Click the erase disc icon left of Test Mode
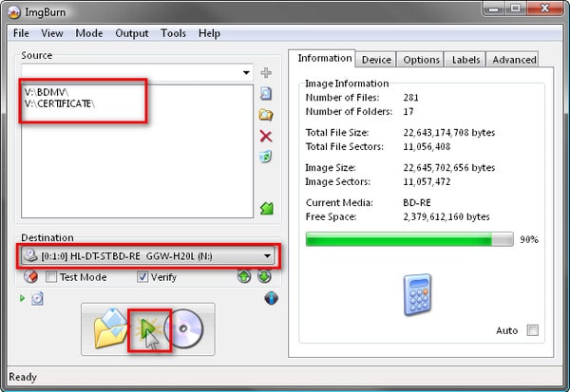This screenshot has width=570, height=392. (x=30, y=277)
